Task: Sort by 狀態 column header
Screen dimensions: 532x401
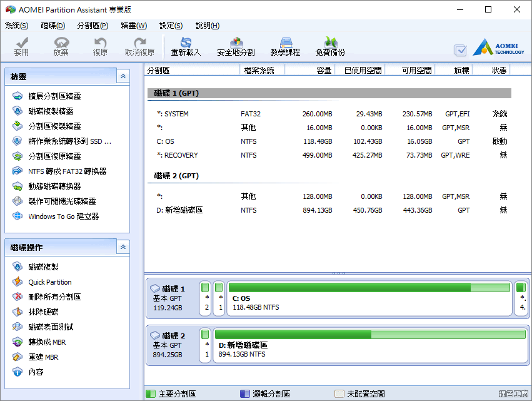Action: coord(491,70)
